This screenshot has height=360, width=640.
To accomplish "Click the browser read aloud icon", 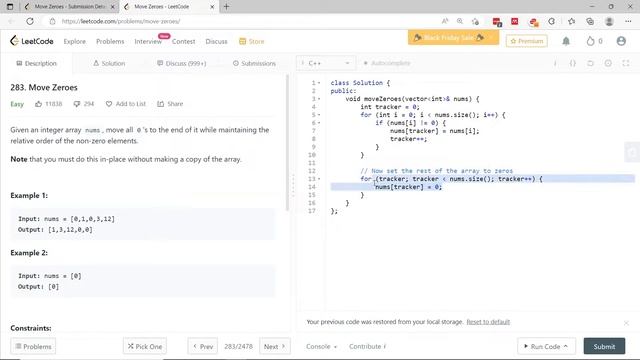I will [445, 21].
